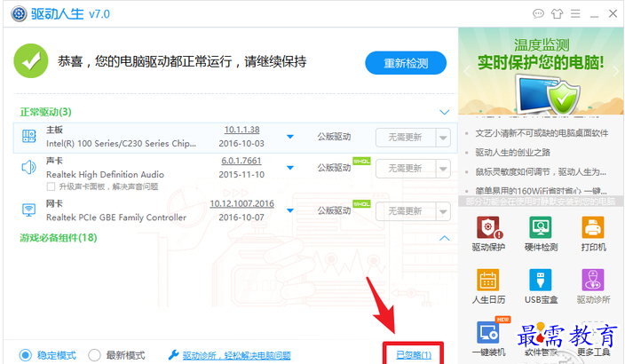This screenshot has height=364, width=625.
Task: Open 驱动保护 tool
Action: point(488,233)
